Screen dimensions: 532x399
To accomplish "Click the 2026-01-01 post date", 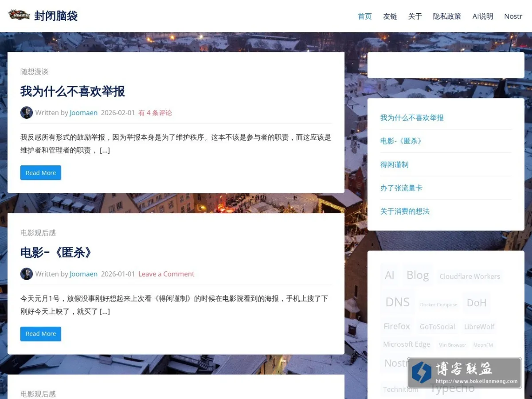I will pos(118,274).
